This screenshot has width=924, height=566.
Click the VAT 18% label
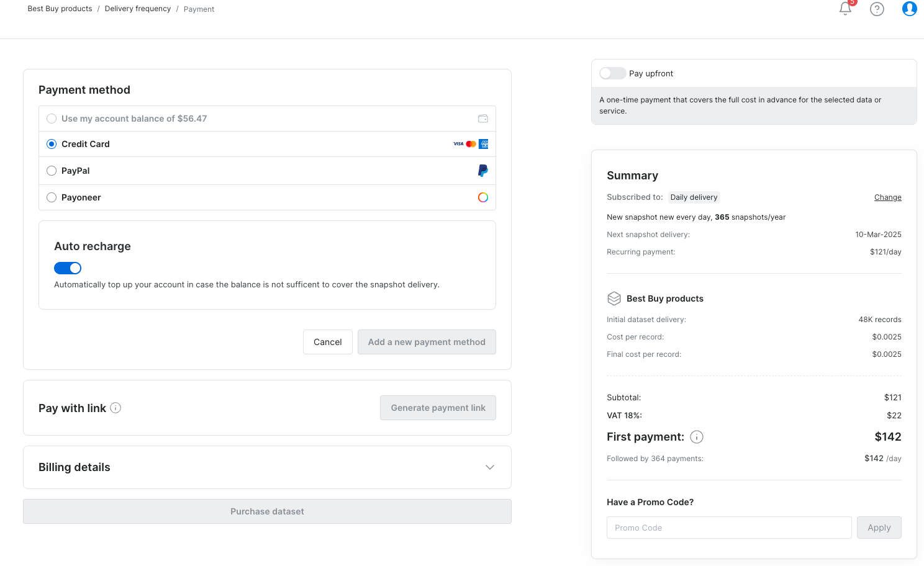(624, 415)
